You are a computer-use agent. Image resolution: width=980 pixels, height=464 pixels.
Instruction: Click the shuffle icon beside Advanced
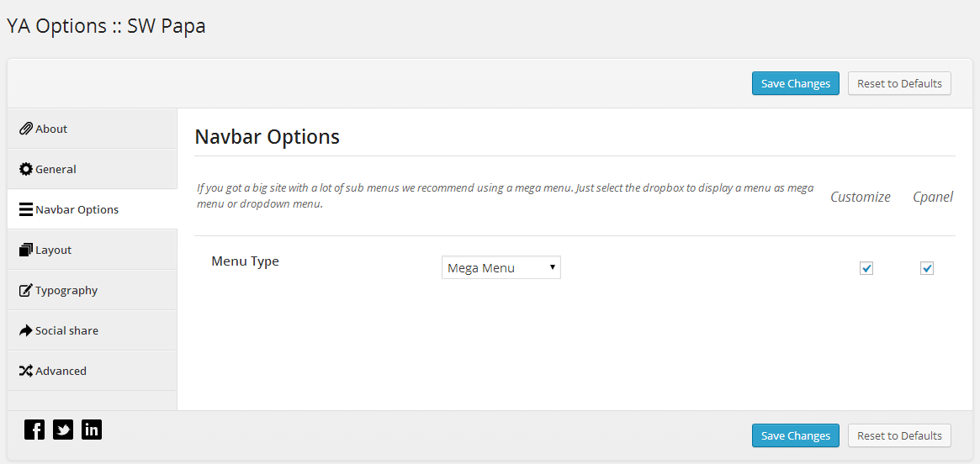pyautogui.click(x=25, y=371)
